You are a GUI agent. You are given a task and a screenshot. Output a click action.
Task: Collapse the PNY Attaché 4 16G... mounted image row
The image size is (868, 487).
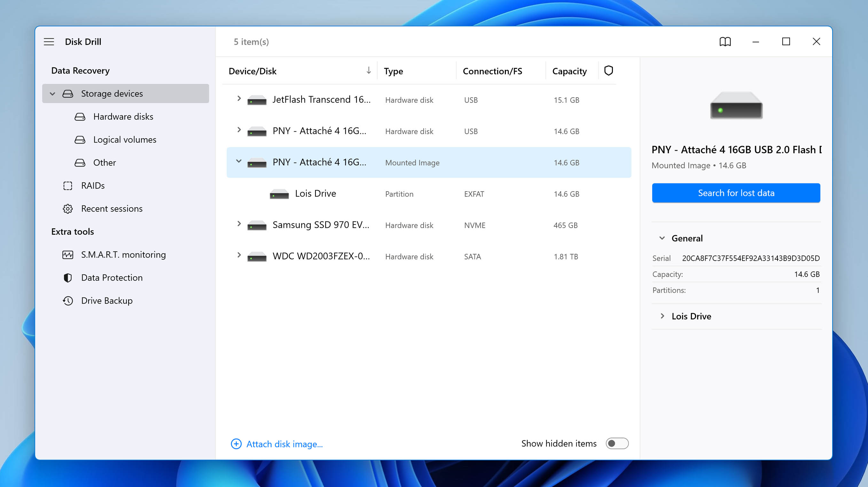click(x=239, y=162)
